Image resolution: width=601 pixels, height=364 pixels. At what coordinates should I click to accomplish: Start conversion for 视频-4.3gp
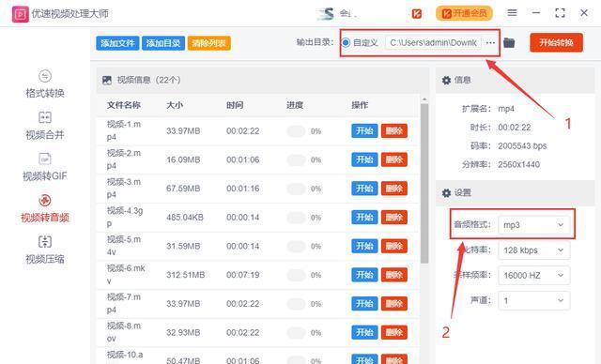point(364,218)
